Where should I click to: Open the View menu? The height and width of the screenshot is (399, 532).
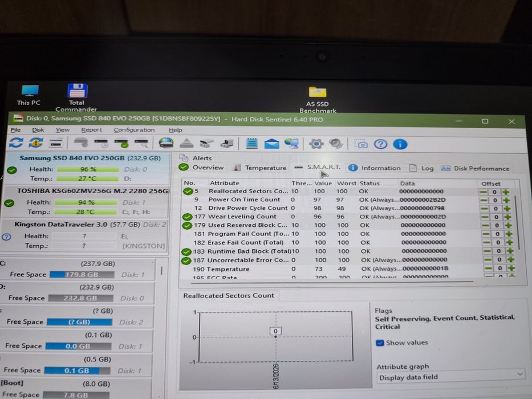[x=62, y=130]
